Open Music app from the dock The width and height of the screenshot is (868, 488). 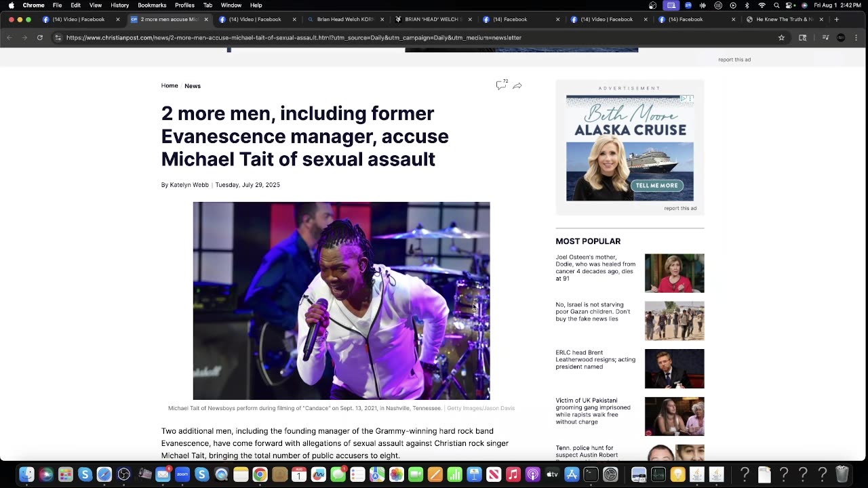[x=513, y=474]
